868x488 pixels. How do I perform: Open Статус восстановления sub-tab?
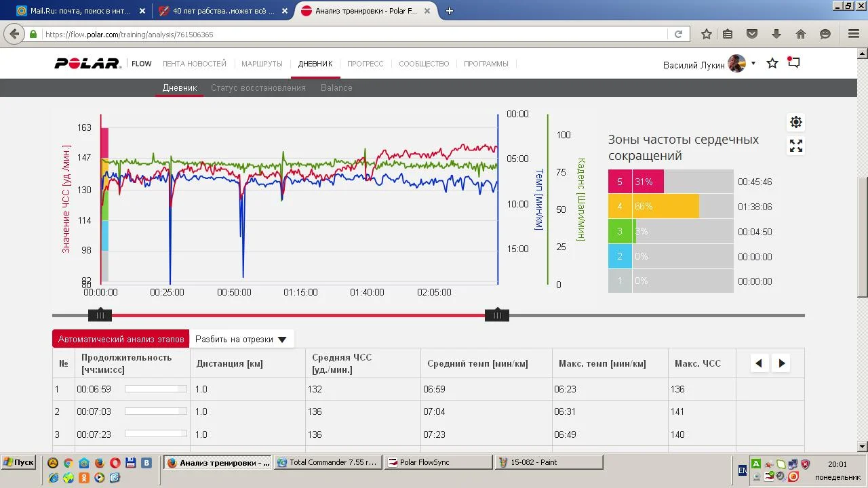pyautogui.click(x=258, y=87)
